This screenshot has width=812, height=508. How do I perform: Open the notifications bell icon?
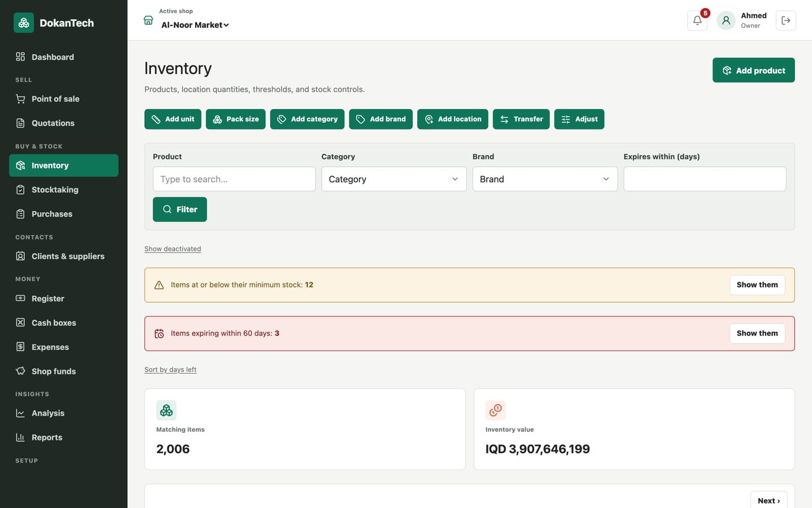(697, 20)
